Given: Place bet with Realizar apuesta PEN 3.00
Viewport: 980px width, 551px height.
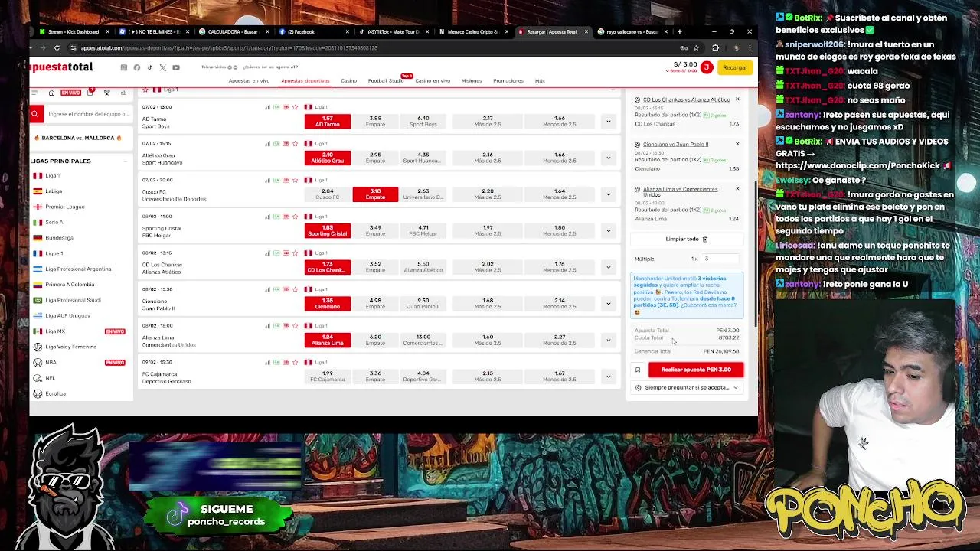Looking at the screenshot, I should point(696,370).
